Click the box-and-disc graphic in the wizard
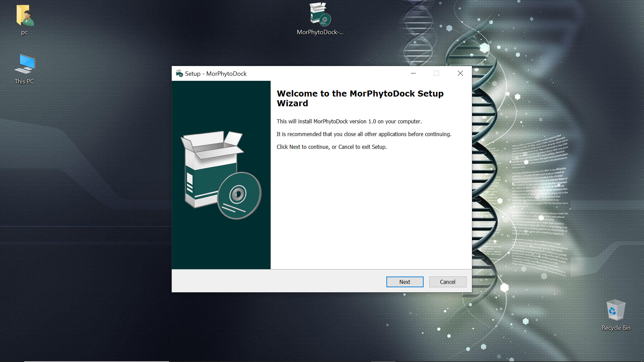Screen dimensions: 644x362 [x=221, y=175]
